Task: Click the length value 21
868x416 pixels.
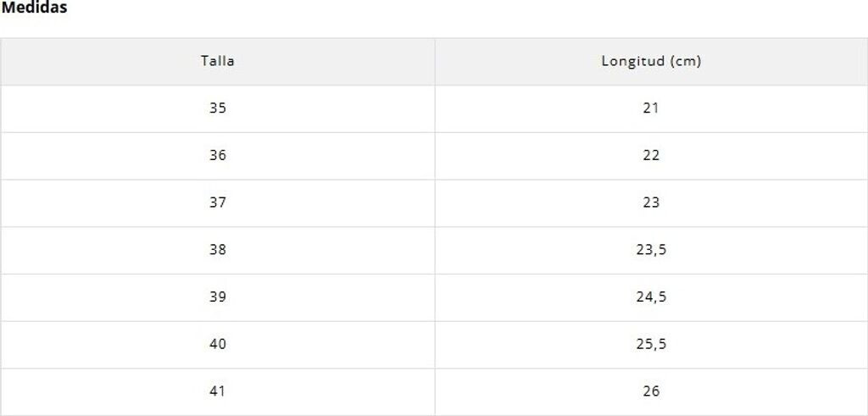Action: [651, 108]
